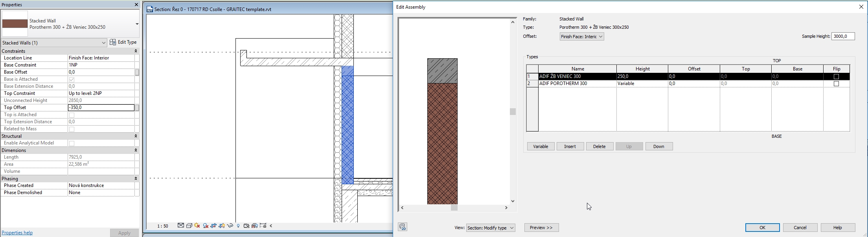
Task: Toggle Reveal Hidden Elements lightbulb icon
Action: click(x=238, y=226)
